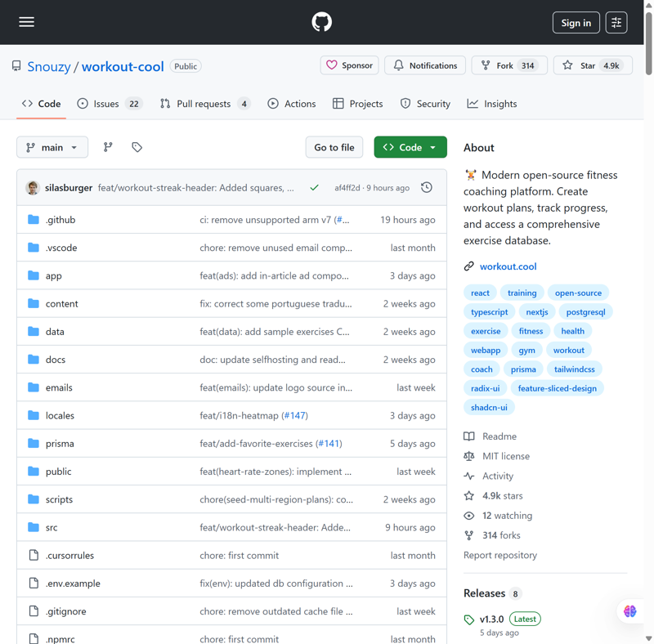Click silasburger's avatar image
The width and height of the screenshot is (654, 644).
click(x=33, y=188)
